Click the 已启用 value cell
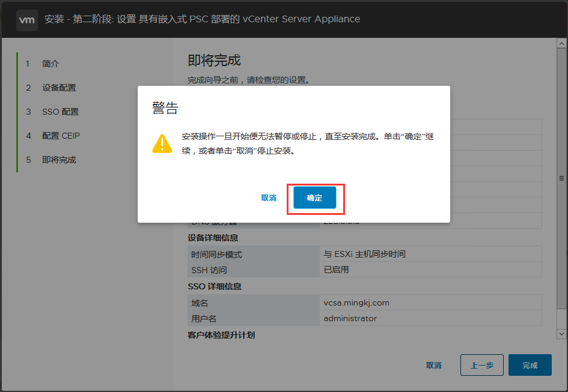 [431, 270]
